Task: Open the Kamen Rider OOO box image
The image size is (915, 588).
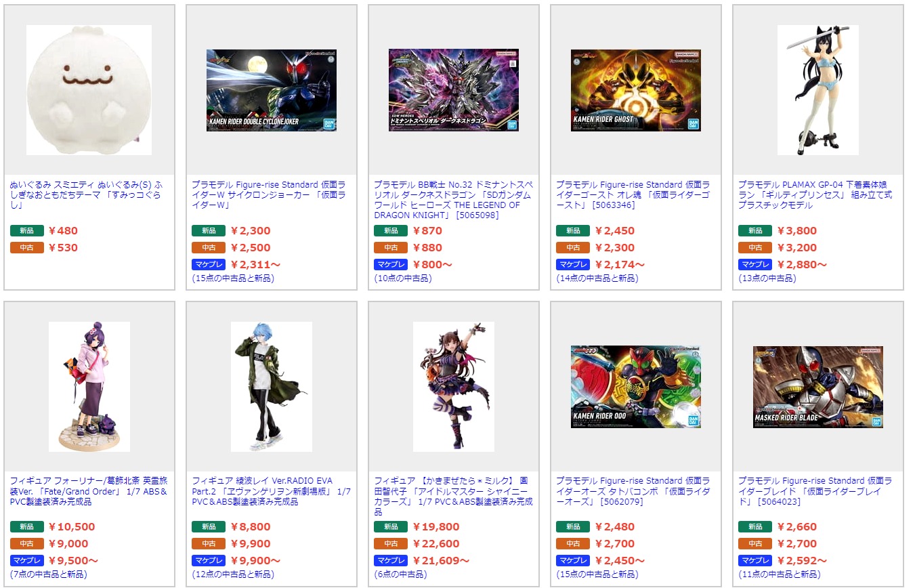Action: 636,387
